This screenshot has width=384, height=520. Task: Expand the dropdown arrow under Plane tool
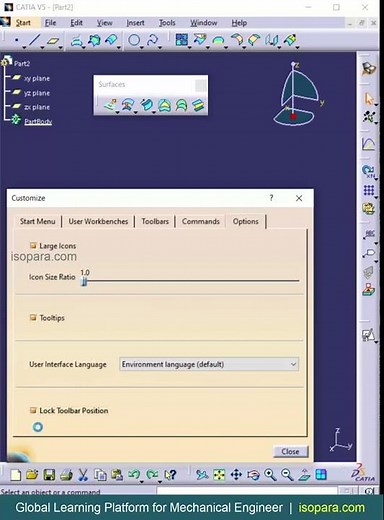click(x=60, y=48)
